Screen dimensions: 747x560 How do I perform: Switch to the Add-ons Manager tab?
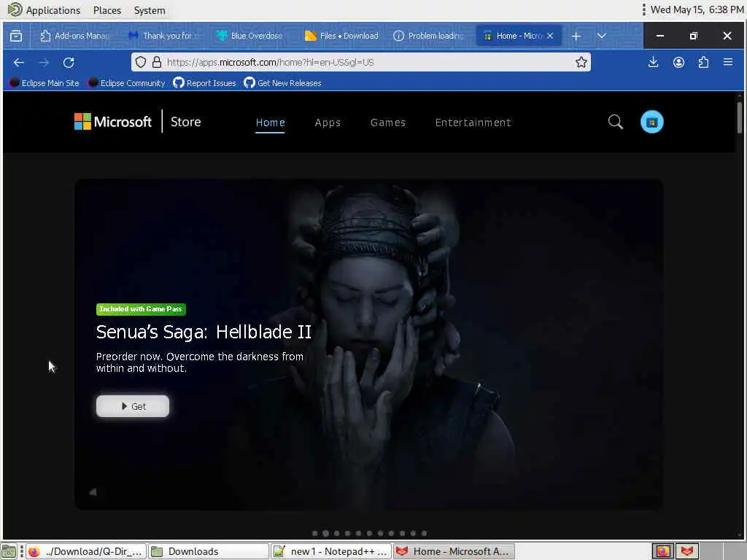pos(75,36)
